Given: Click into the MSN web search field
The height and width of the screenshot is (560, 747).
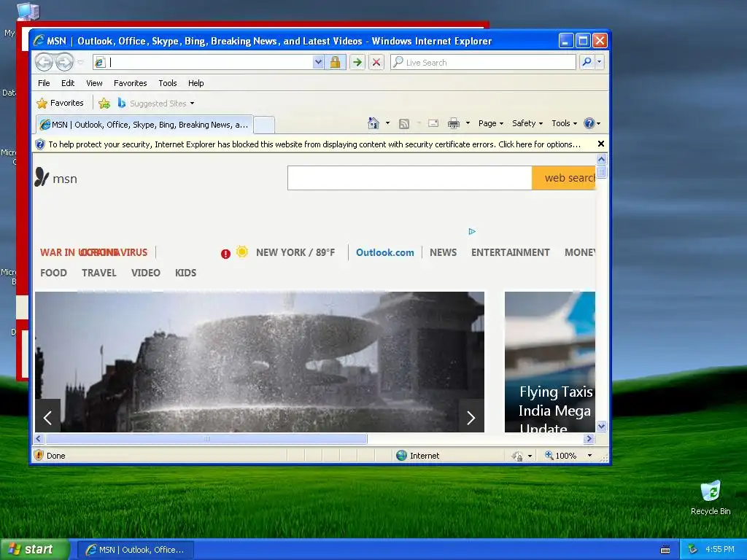Looking at the screenshot, I should [x=410, y=178].
